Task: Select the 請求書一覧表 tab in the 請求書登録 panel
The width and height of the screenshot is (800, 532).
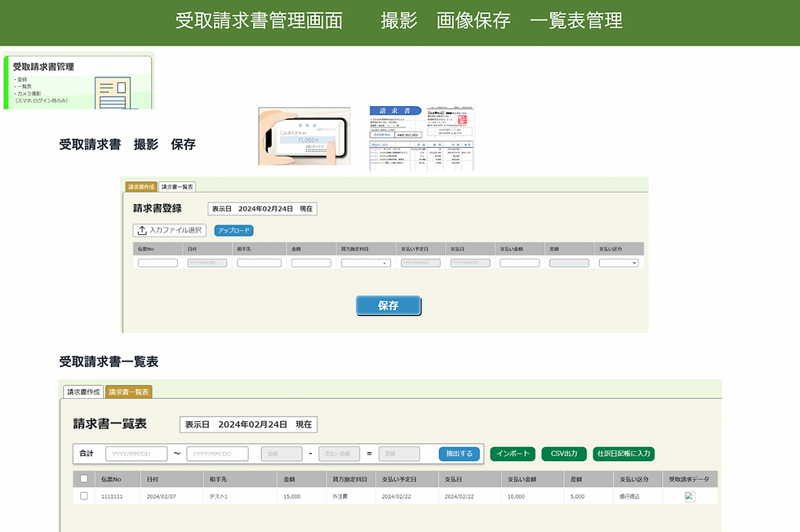Action: 177,187
